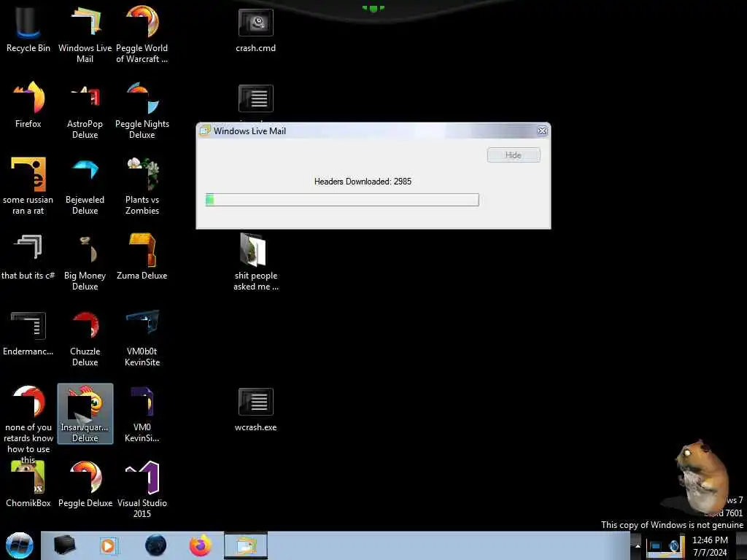Select 'none of you retards know' icon
The height and width of the screenshot is (560, 747).
[x=28, y=424]
